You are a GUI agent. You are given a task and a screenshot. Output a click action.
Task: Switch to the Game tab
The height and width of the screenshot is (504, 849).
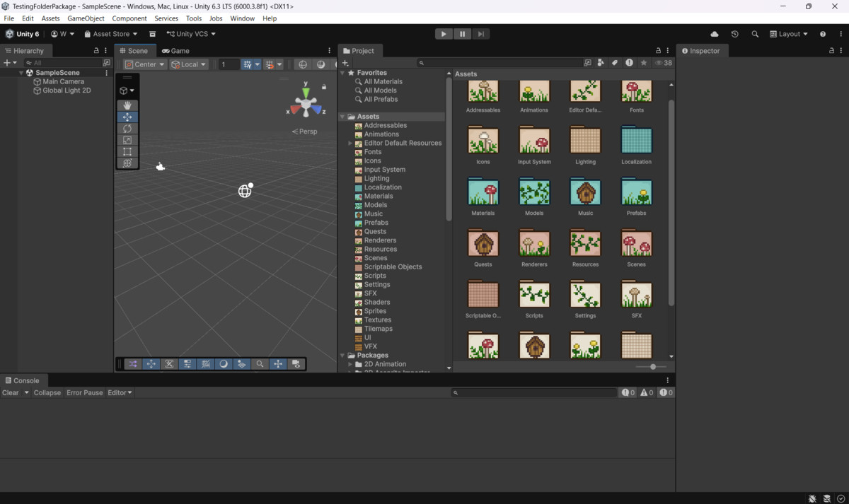[175, 51]
